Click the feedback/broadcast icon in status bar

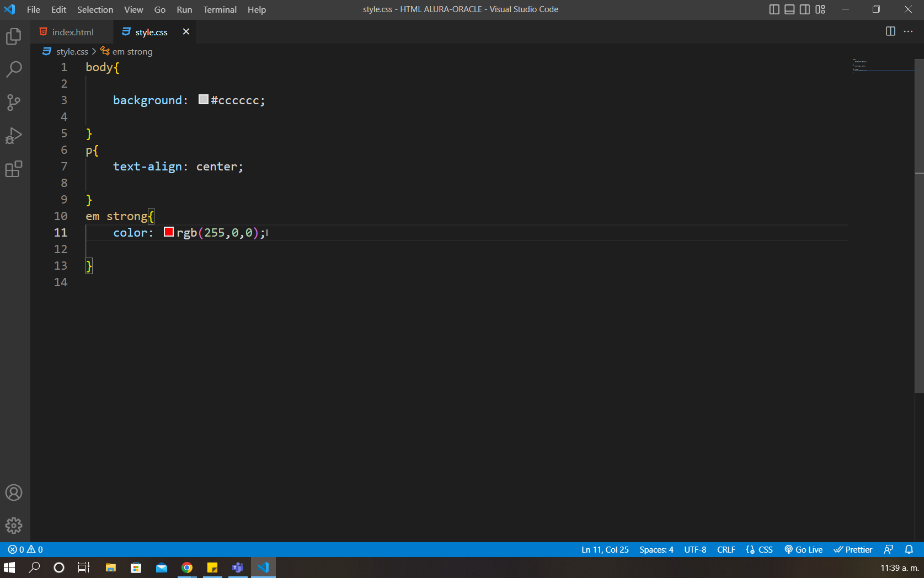coord(888,549)
